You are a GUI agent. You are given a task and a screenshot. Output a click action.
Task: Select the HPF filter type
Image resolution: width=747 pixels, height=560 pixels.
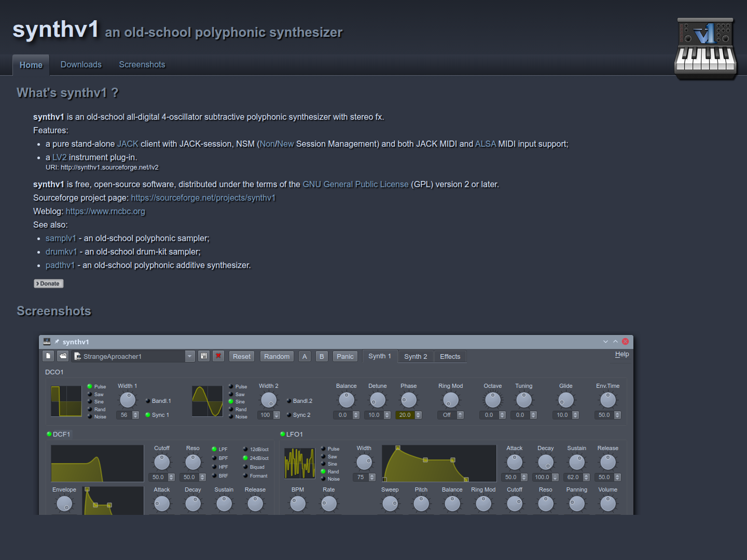coord(220,467)
